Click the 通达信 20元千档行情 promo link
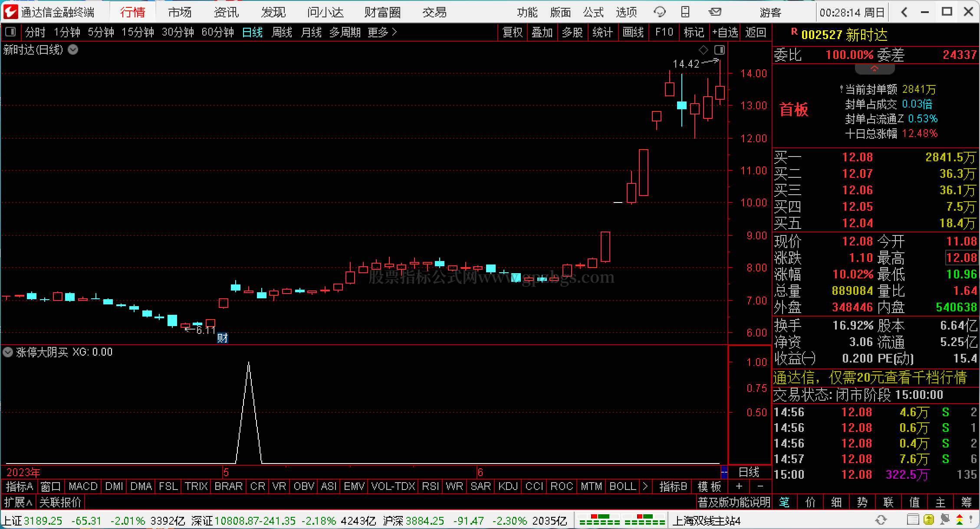The image size is (980, 529). click(870, 378)
